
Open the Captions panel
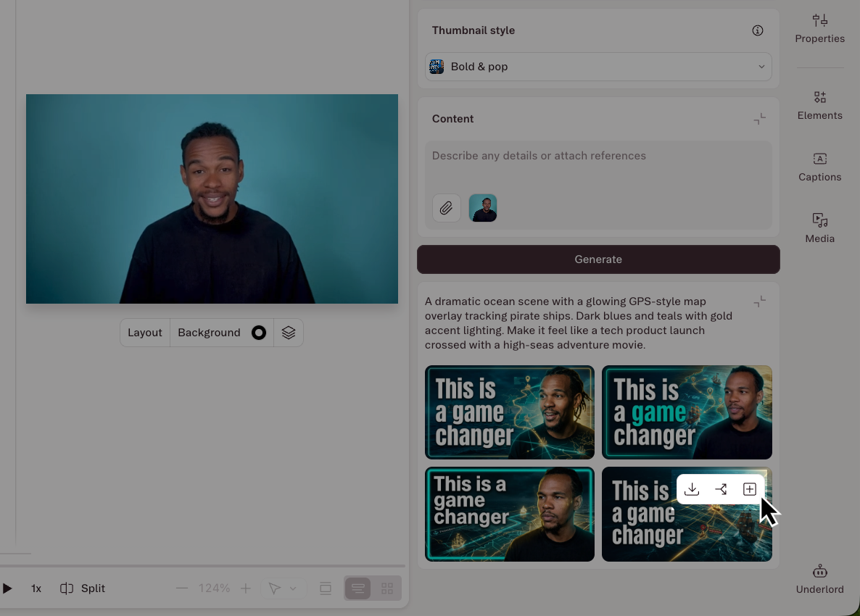(819, 167)
